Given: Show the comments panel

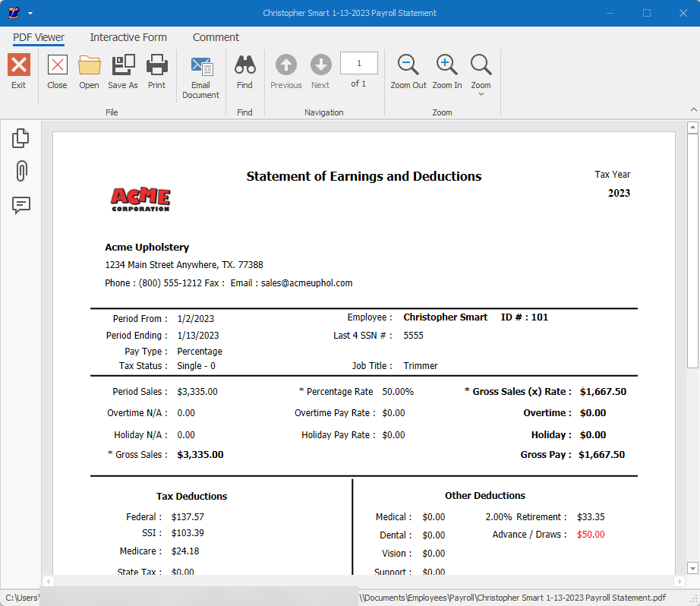Looking at the screenshot, I should [20, 206].
